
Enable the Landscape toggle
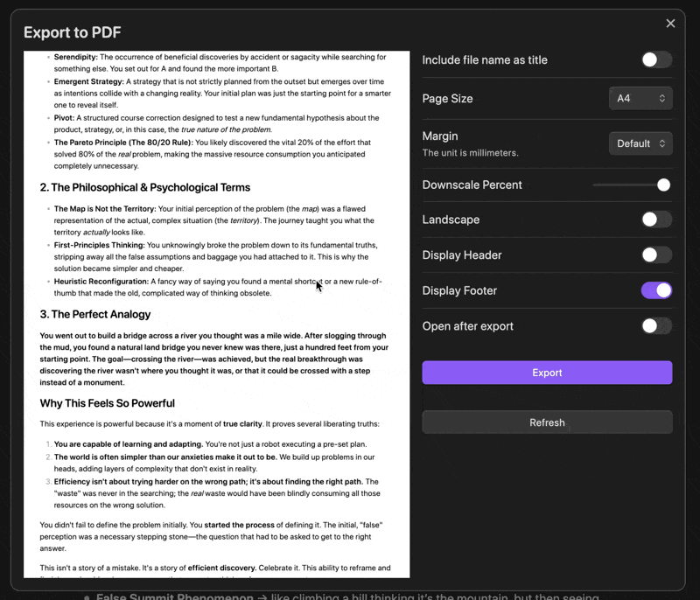click(x=656, y=220)
